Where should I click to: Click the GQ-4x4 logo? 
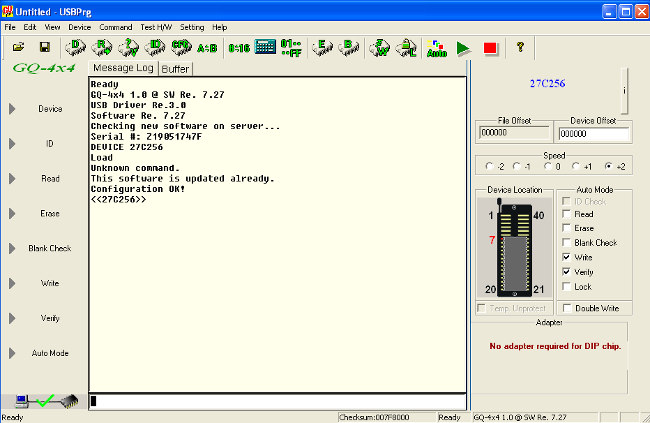(x=44, y=68)
